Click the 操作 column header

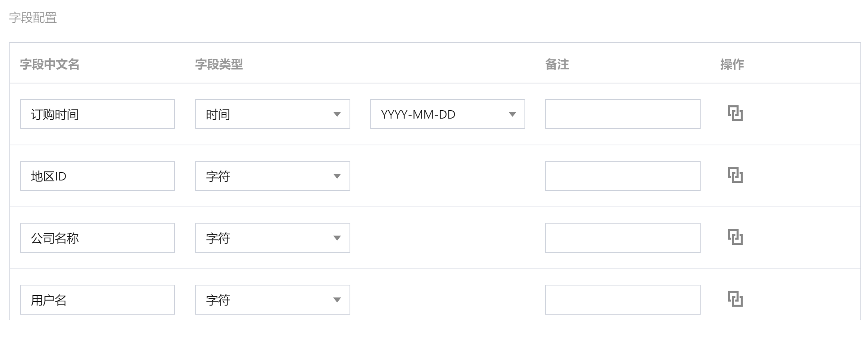click(732, 64)
